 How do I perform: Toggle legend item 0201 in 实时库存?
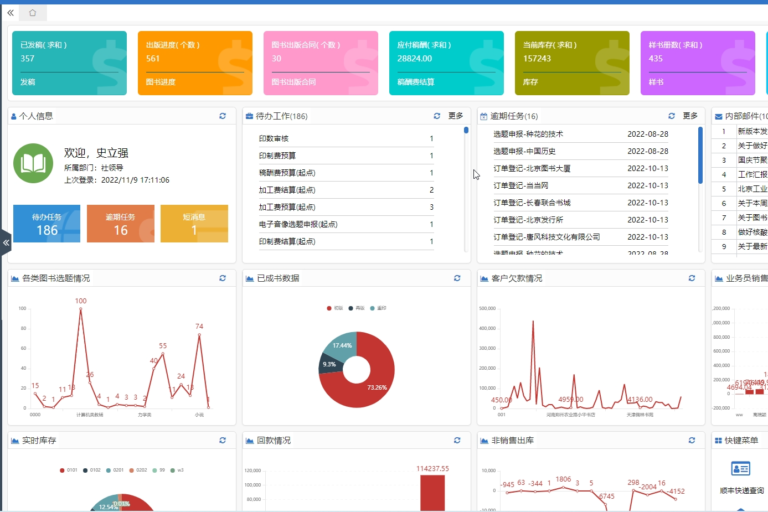pyautogui.click(x=114, y=470)
